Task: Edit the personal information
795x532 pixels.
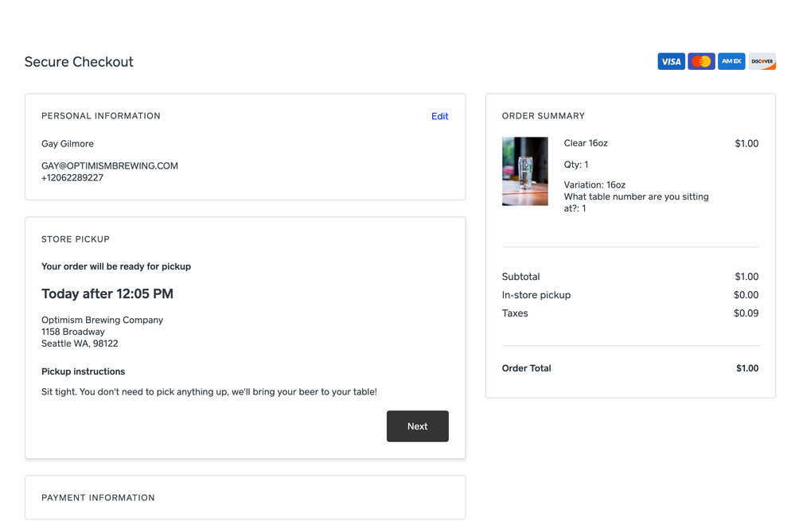Action: tap(439, 116)
